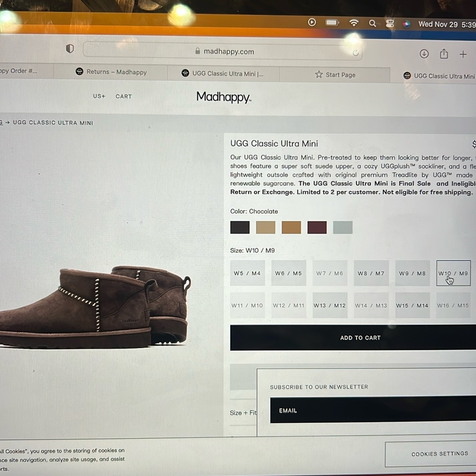
Task: Open Safari privacy report shield icon
Action: point(70,48)
